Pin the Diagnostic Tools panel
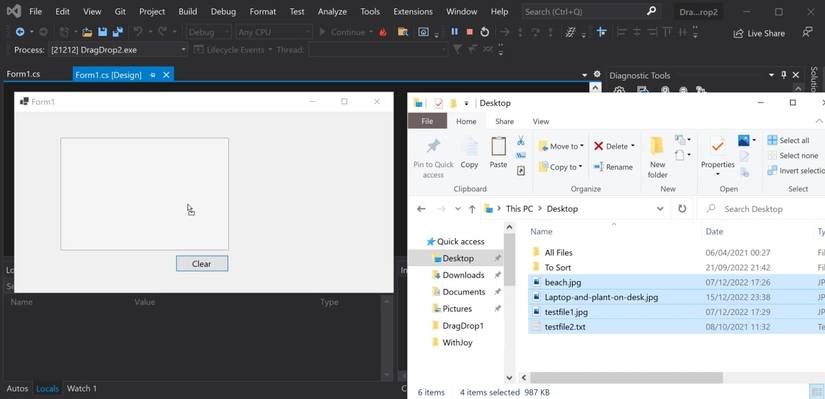The image size is (825, 399). pyautogui.click(x=784, y=75)
